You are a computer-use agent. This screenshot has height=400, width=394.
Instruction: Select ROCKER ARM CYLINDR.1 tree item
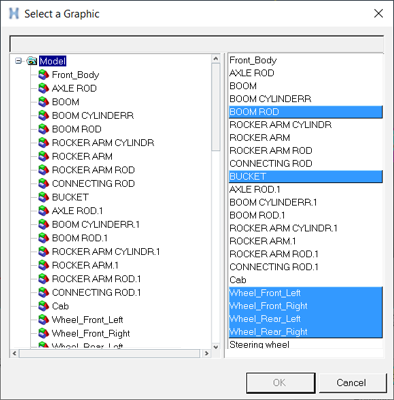point(106,251)
